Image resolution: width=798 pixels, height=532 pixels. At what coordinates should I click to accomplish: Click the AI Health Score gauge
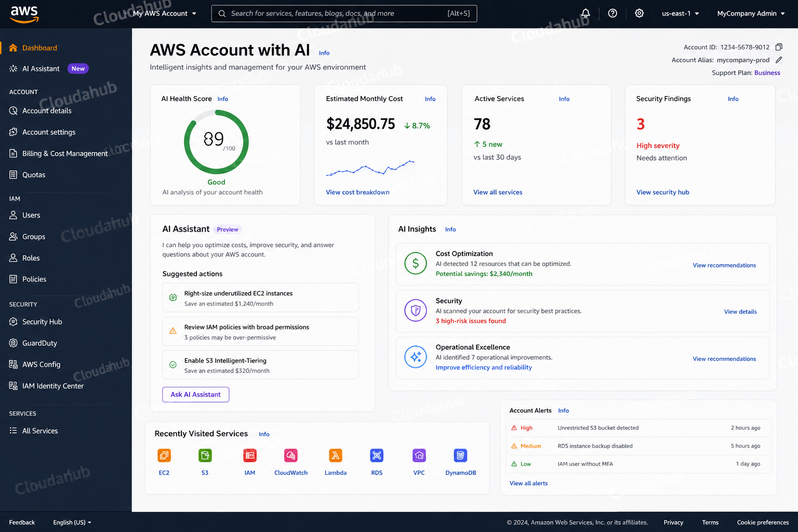(x=216, y=142)
